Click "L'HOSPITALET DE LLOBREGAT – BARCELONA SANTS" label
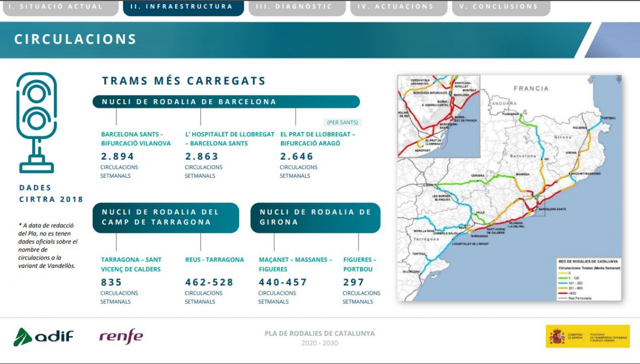This screenshot has width=640, height=364. (x=230, y=139)
